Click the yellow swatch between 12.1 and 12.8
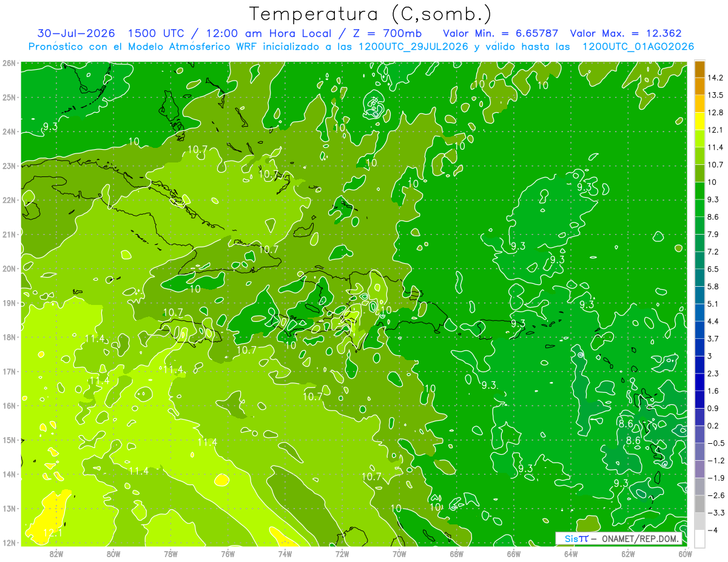This screenshot has height=562, width=728. tap(699, 121)
